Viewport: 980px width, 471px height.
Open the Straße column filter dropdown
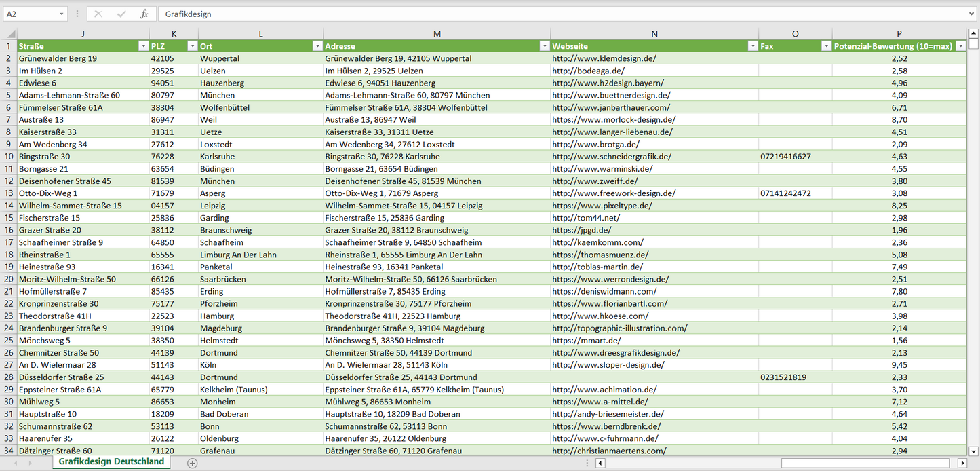pyautogui.click(x=142, y=46)
